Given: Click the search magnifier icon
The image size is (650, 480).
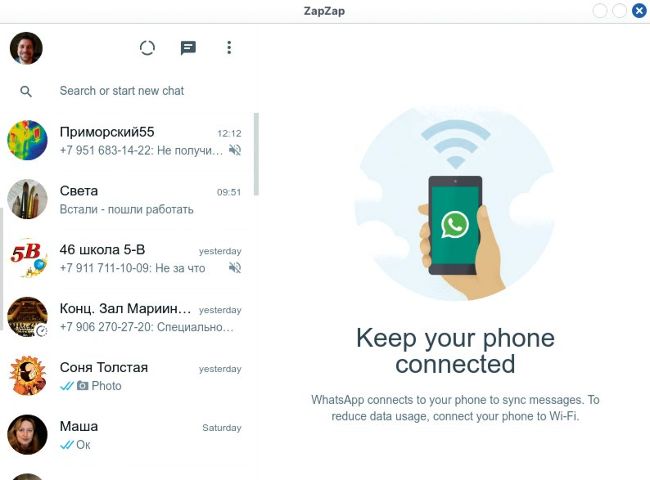Looking at the screenshot, I should (26, 91).
